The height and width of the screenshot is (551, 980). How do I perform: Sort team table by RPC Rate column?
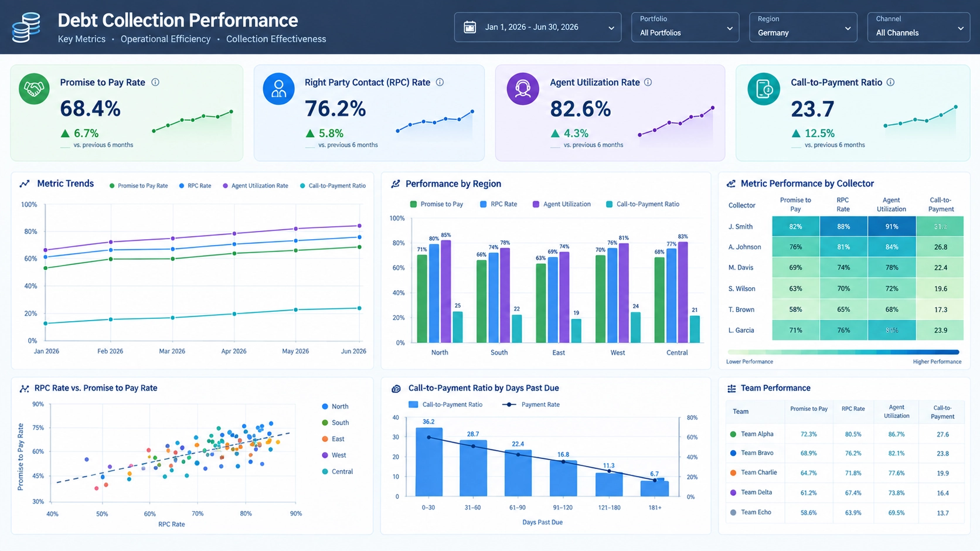(x=853, y=409)
